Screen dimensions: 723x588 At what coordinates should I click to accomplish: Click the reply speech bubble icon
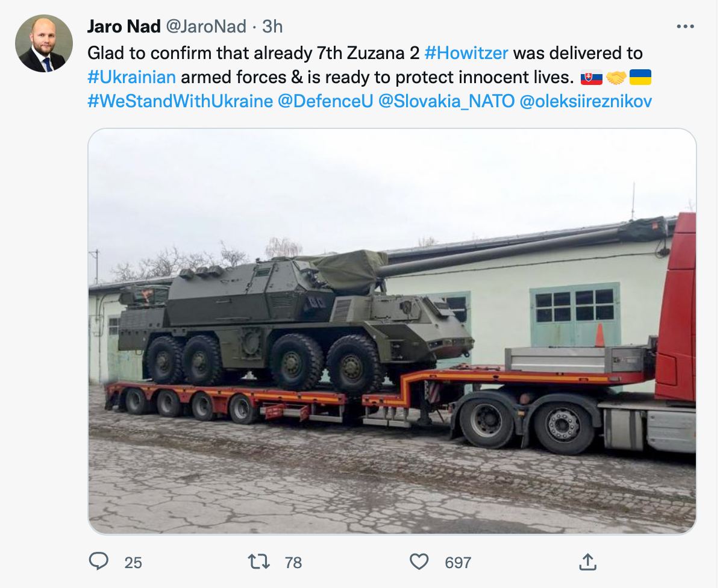(x=98, y=561)
